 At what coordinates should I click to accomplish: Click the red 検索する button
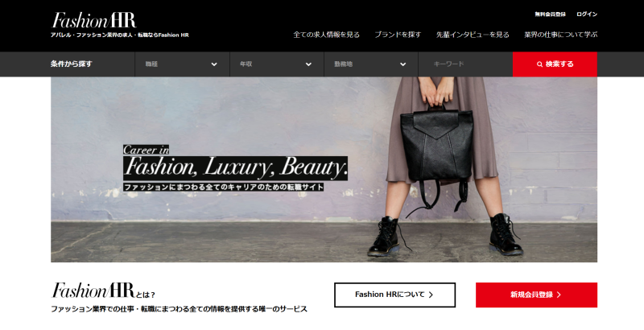(555, 64)
